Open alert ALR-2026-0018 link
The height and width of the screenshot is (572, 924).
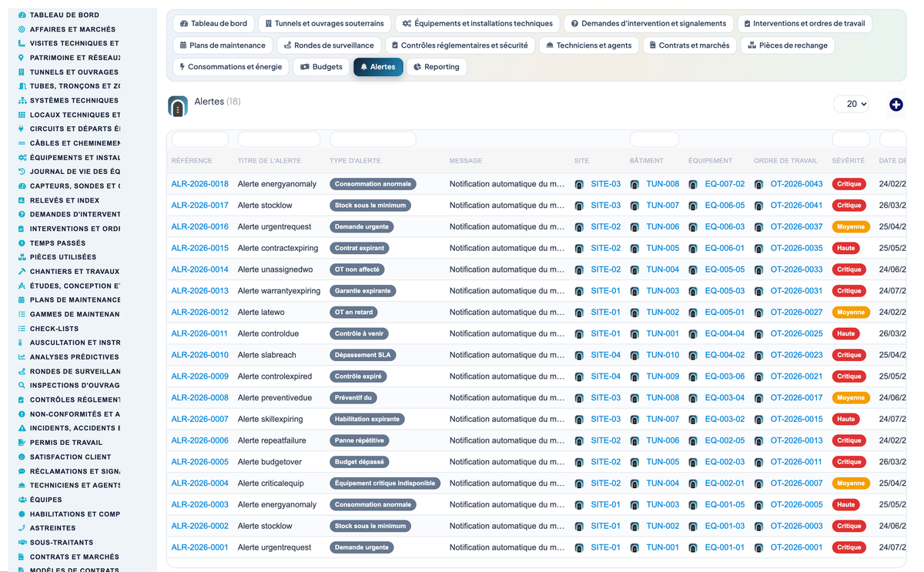click(200, 184)
